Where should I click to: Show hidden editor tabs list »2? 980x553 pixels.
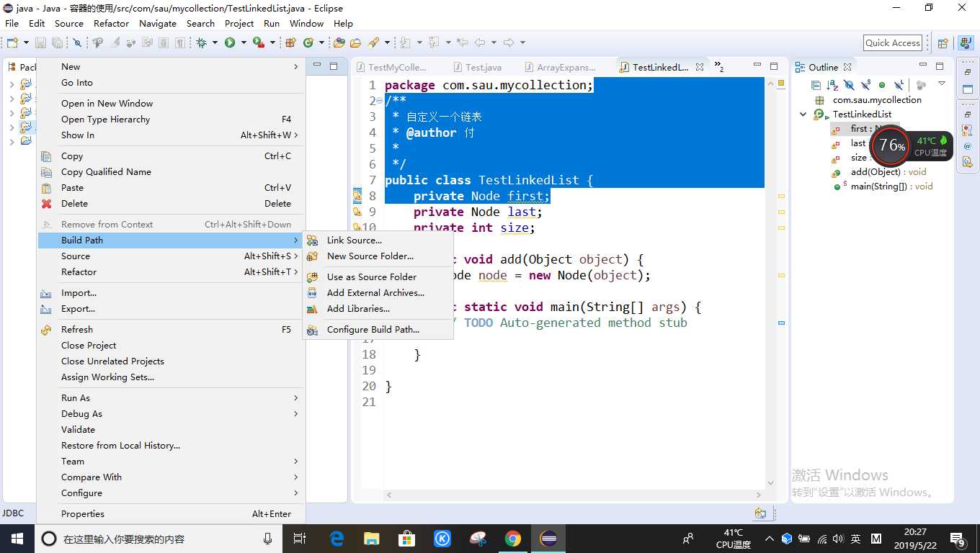719,67
